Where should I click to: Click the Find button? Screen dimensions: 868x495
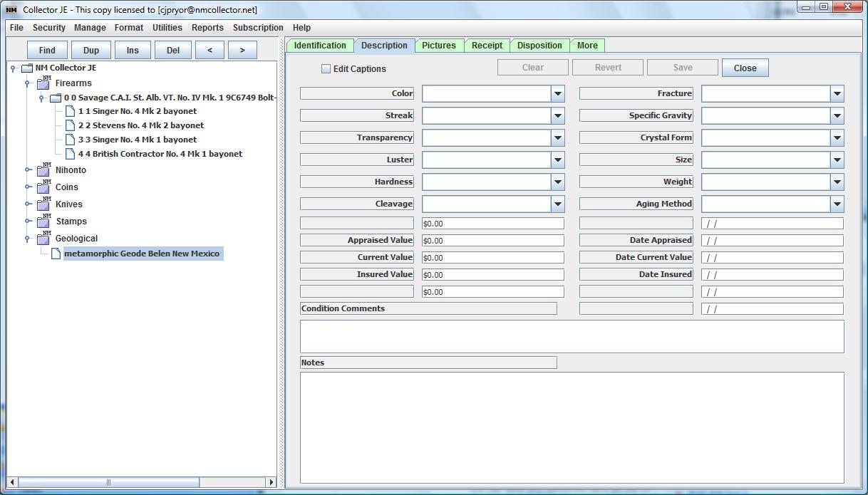pyautogui.click(x=47, y=50)
